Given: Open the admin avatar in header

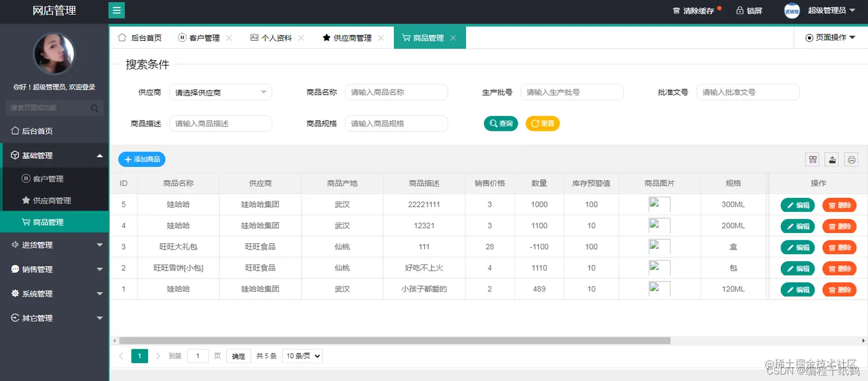Looking at the screenshot, I should click(792, 11).
